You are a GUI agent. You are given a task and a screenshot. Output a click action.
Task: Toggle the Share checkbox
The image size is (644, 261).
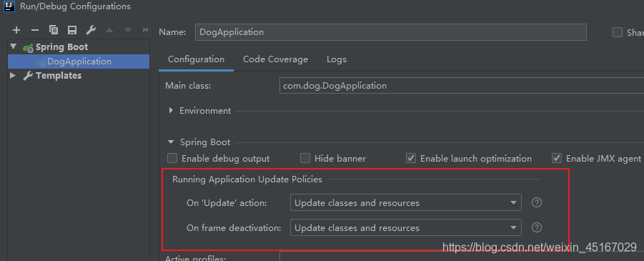(618, 32)
